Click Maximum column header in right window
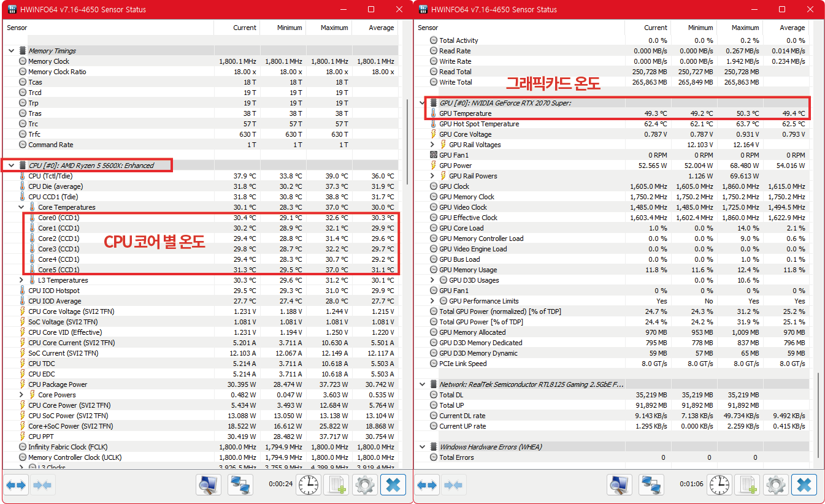 pyautogui.click(x=740, y=28)
